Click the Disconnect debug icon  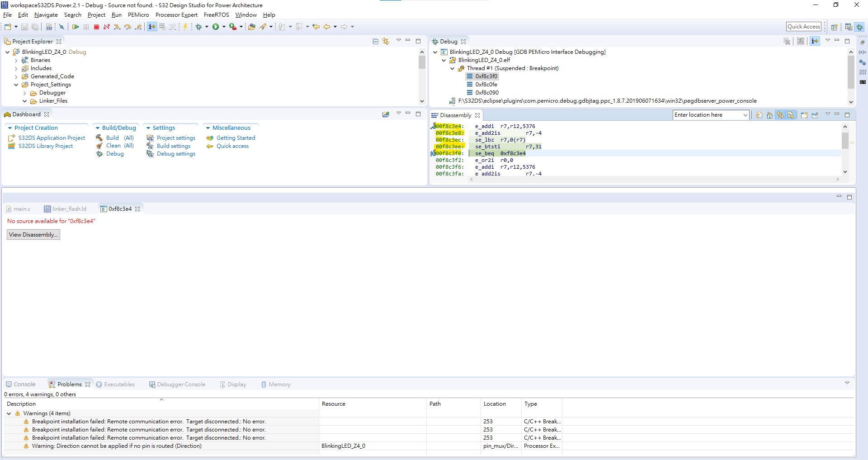(x=107, y=26)
